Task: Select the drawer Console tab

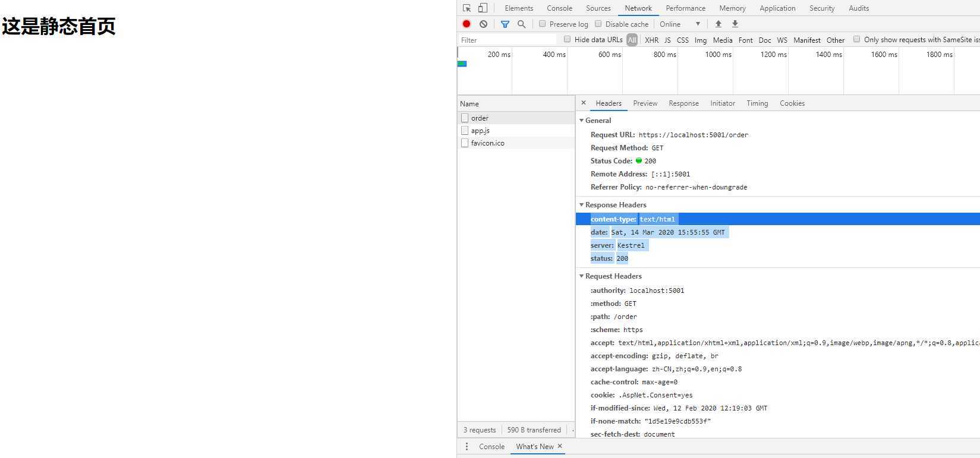Action: point(491,446)
